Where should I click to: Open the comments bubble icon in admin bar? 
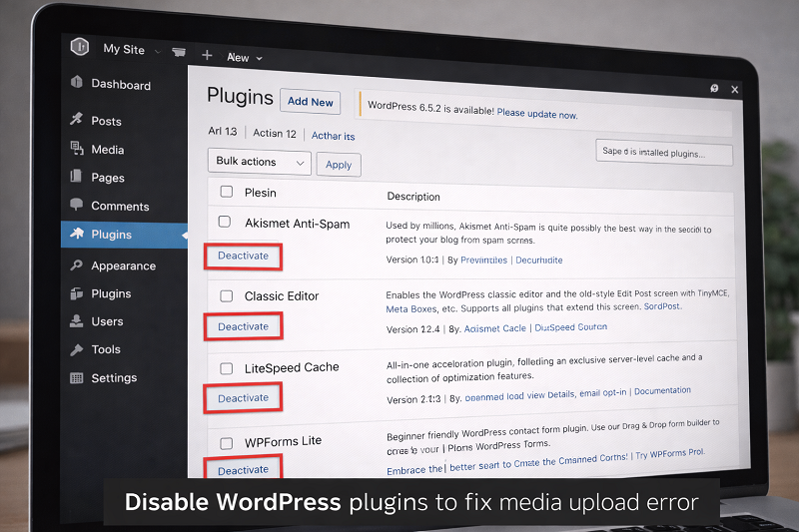coord(179,52)
